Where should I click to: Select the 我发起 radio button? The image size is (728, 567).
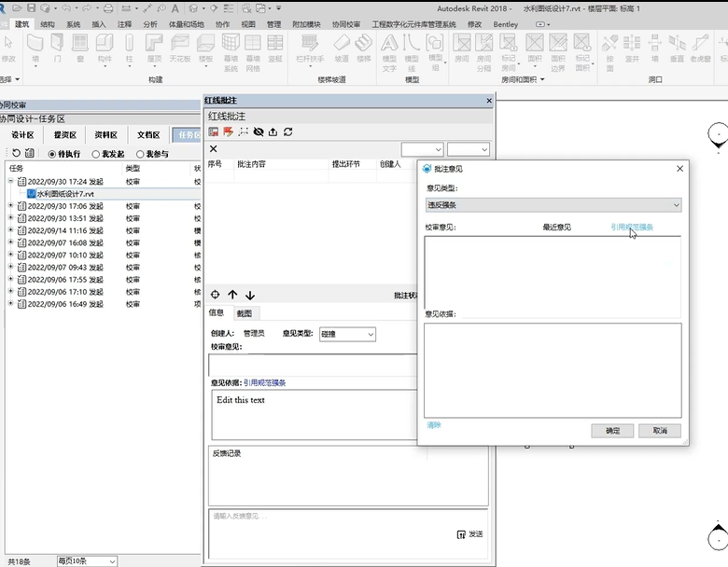coord(95,154)
